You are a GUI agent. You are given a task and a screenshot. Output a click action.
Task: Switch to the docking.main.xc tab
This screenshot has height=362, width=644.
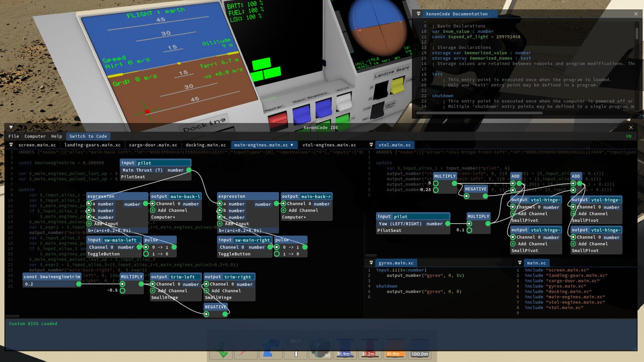click(206, 145)
